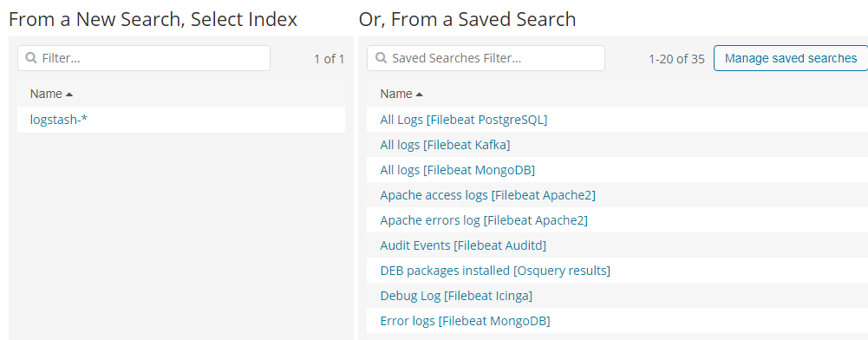868x340 pixels.
Task: Open Apache errors log [Filebeat Apache2]
Action: tap(484, 220)
